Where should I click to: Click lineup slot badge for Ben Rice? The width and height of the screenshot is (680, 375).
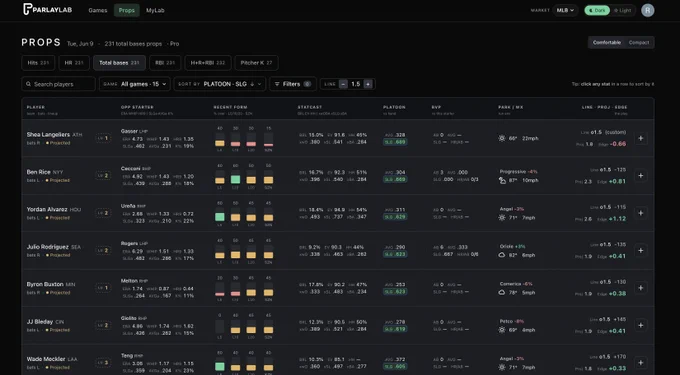(103, 176)
